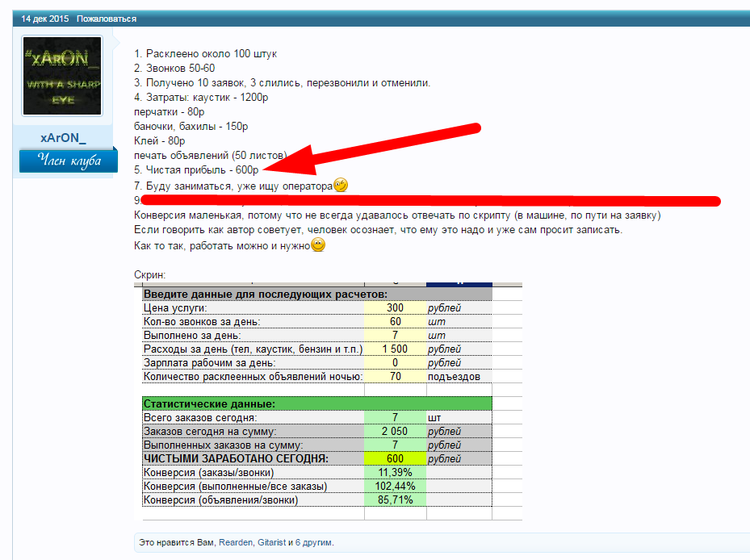Select the 'Цена услуги' value cell 300
750x560 pixels.
(395, 308)
